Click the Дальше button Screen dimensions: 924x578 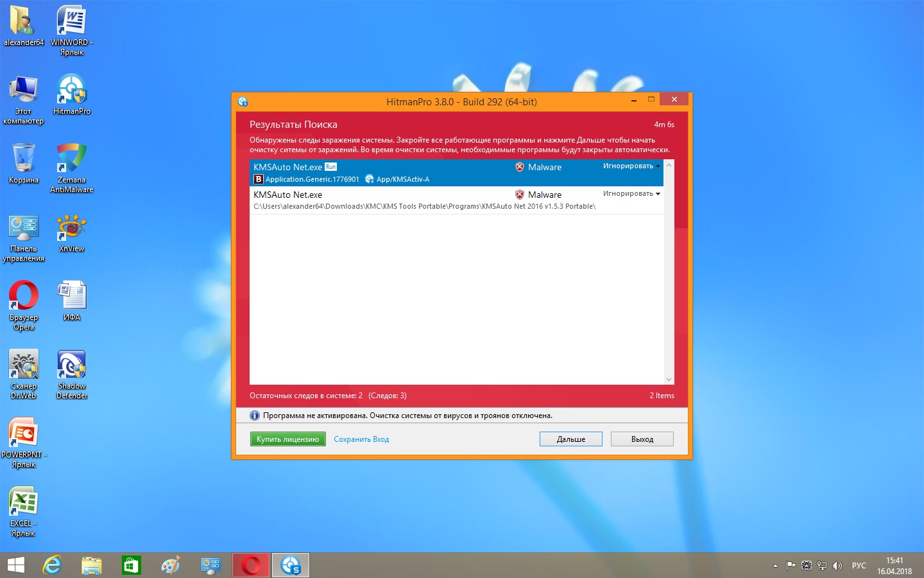coord(571,439)
